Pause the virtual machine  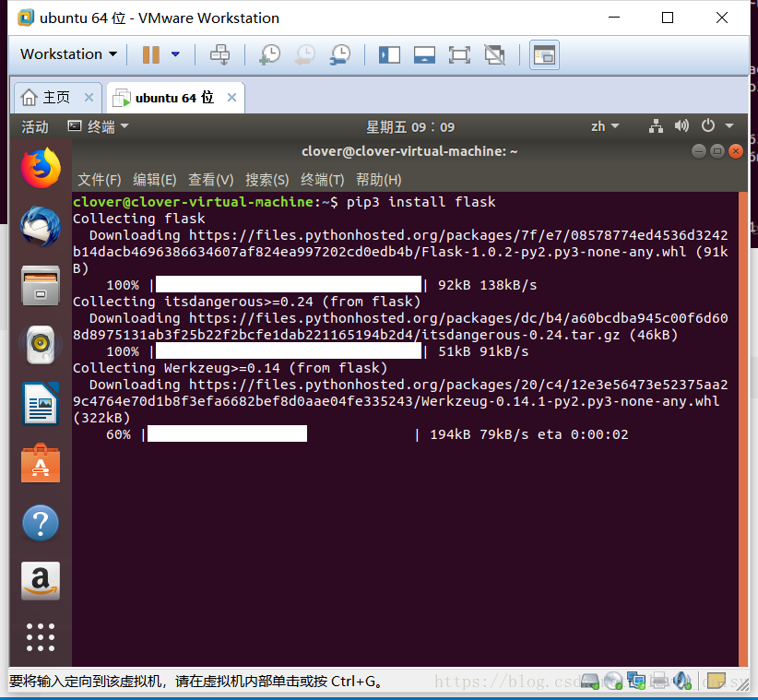point(151,54)
